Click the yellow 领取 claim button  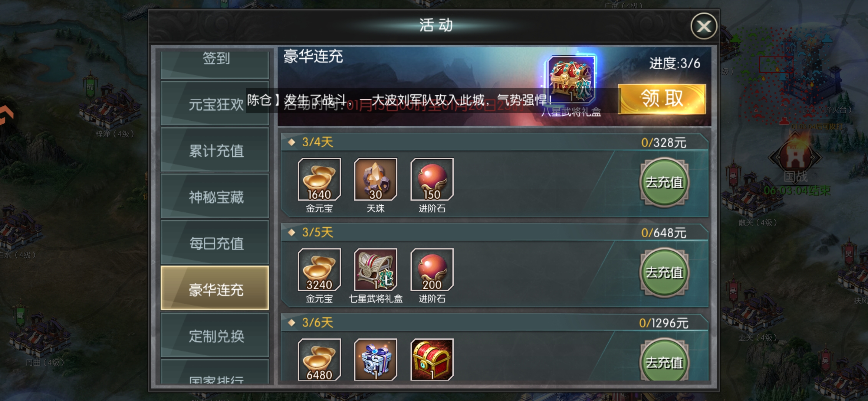click(x=662, y=99)
